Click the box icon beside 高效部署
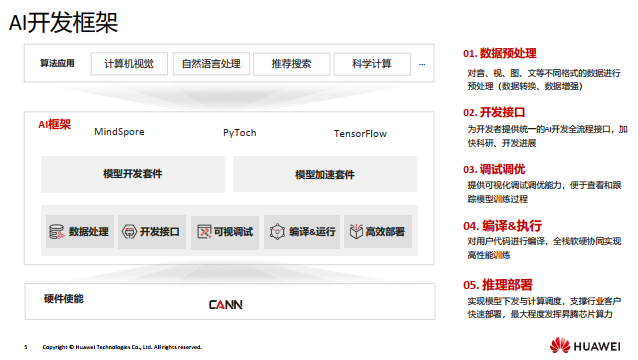This screenshot has height=360, width=638. tap(356, 231)
